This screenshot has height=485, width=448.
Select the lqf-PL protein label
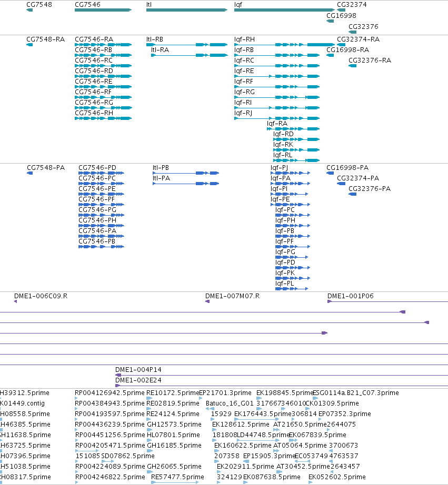[284, 284]
